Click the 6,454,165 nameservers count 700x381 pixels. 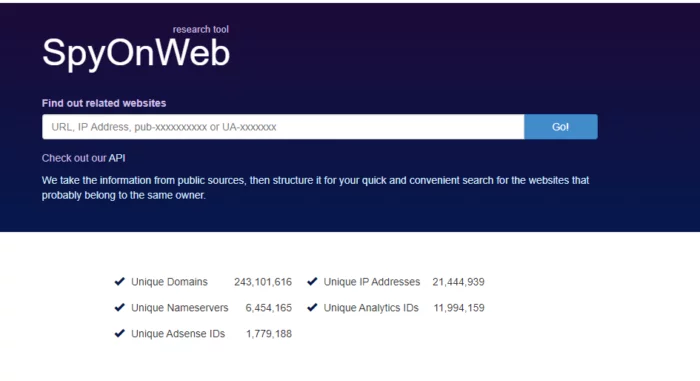(x=268, y=308)
